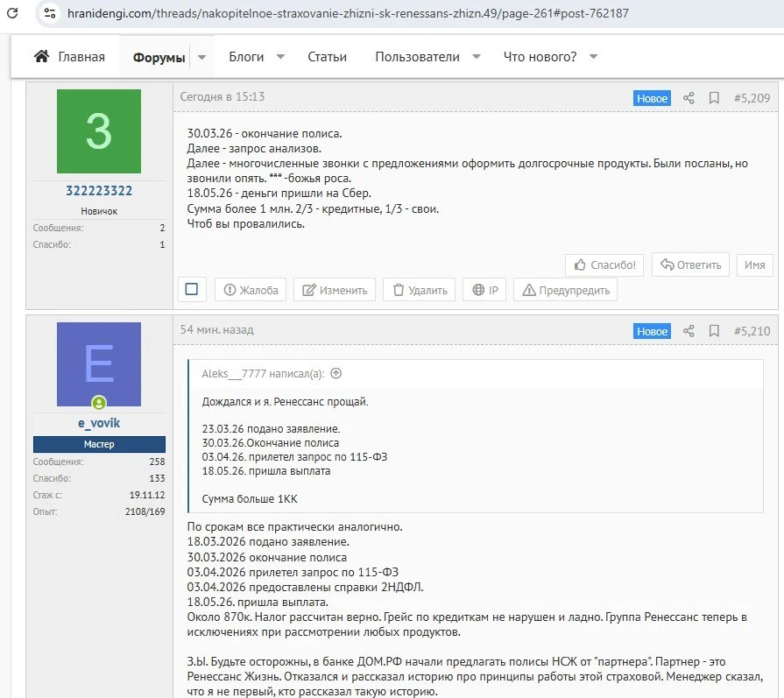Click quoted line 'Сумма больше 1КК'
784x698 pixels.
point(250,499)
